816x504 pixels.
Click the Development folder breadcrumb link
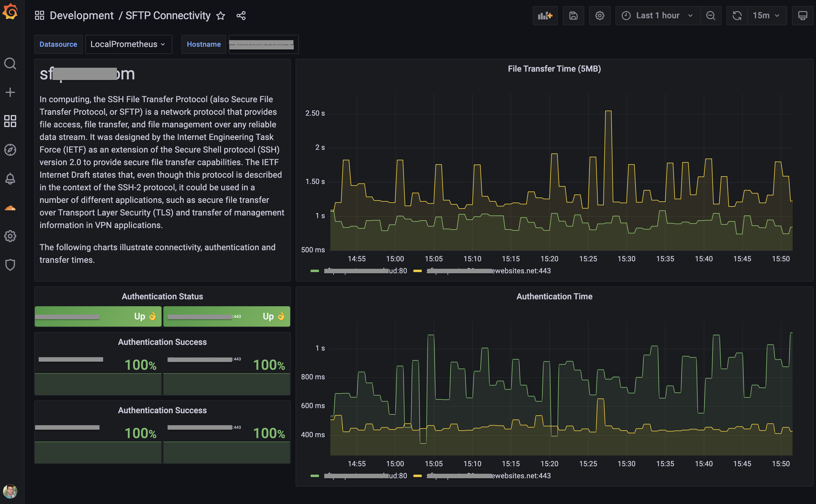(82, 16)
